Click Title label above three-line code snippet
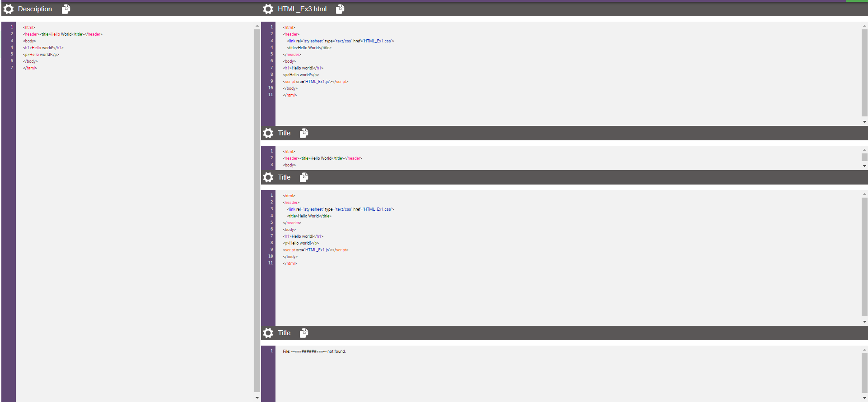This screenshot has width=868, height=402. click(x=284, y=133)
